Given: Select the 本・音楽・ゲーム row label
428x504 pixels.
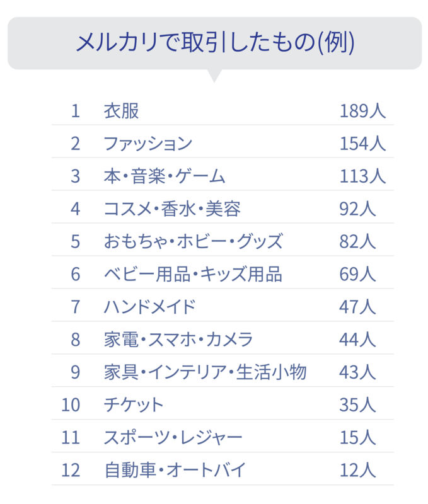Looking at the screenshot, I should point(165,176).
